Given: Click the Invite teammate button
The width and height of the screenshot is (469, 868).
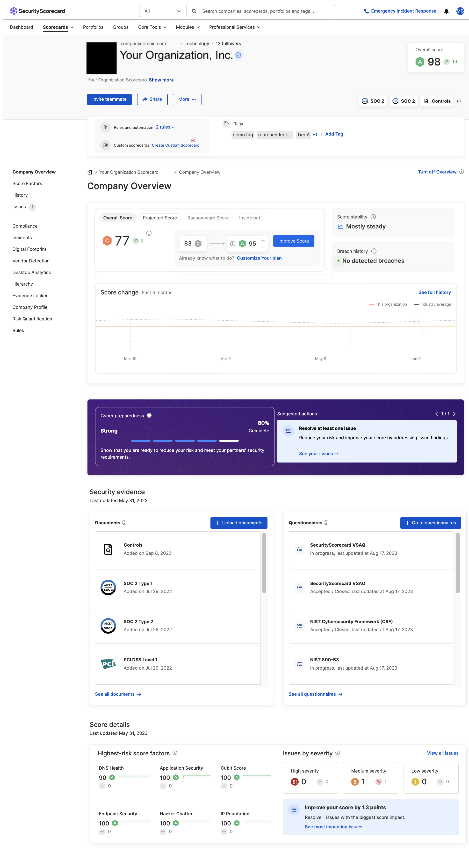Looking at the screenshot, I should coord(109,99).
